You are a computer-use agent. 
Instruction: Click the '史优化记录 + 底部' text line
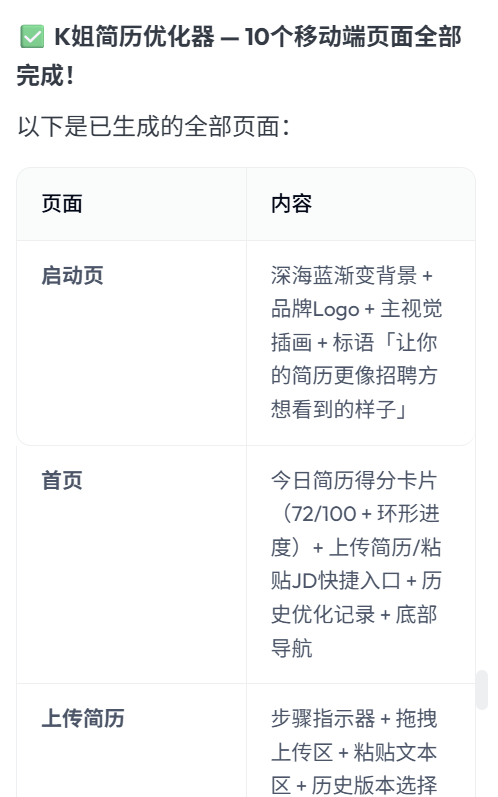click(x=354, y=614)
